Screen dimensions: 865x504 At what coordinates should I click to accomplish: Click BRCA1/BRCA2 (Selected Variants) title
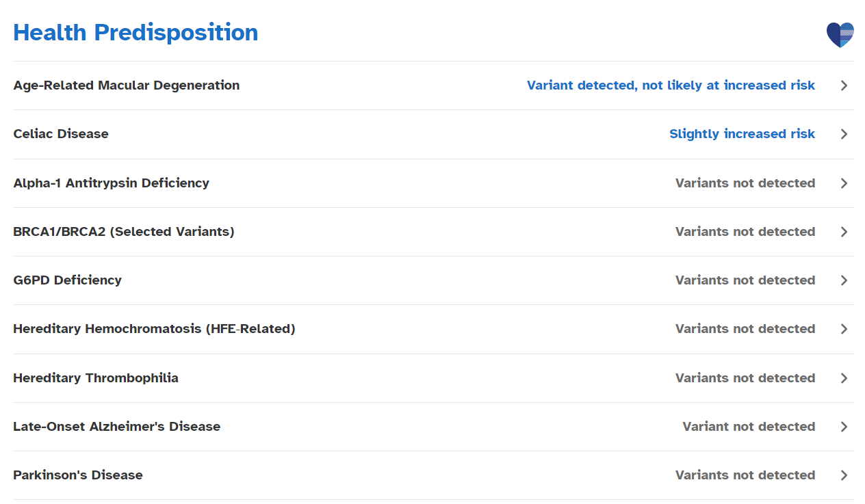point(124,232)
